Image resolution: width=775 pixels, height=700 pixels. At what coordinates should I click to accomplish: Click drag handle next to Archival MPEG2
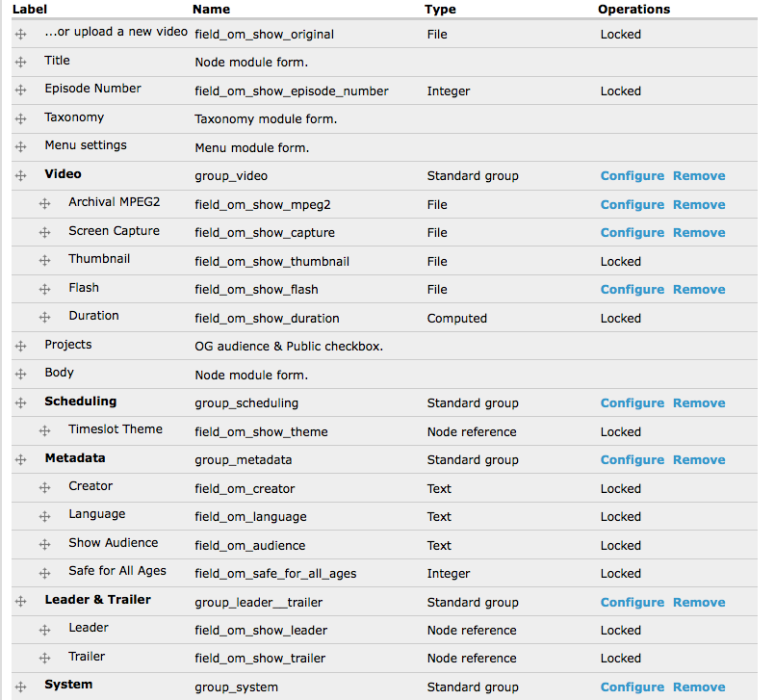pyautogui.click(x=44, y=204)
